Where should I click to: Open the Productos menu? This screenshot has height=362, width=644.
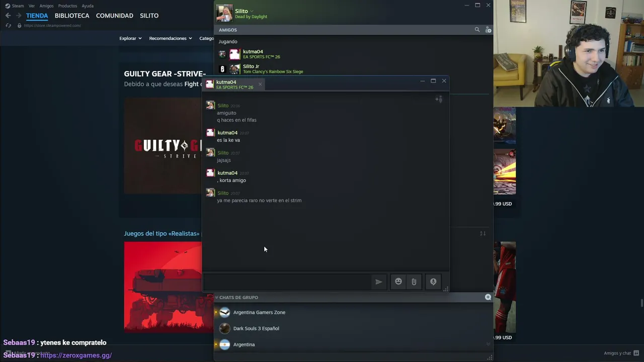click(67, 6)
